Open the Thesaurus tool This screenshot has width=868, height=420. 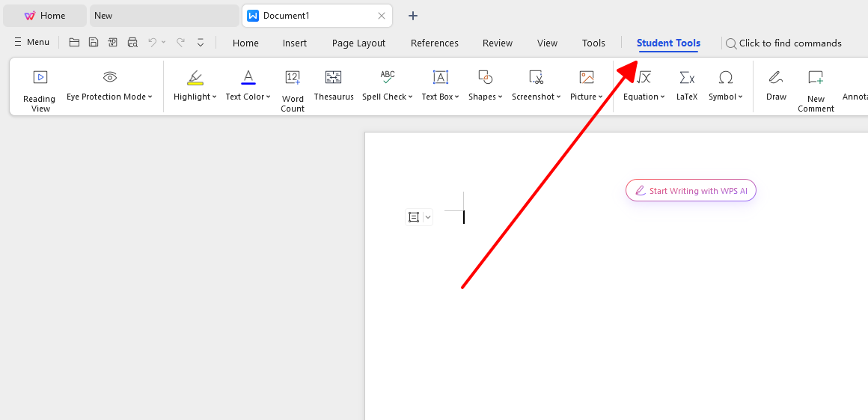click(x=333, y=85)
